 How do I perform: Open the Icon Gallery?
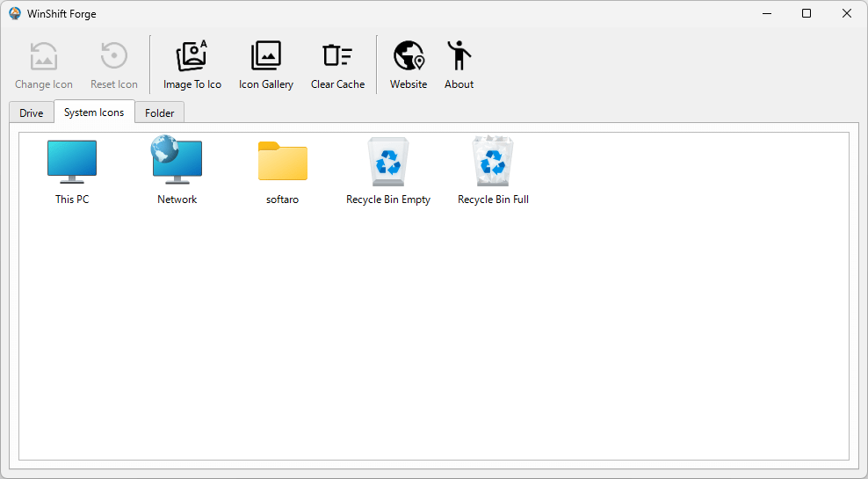point(265,65)
